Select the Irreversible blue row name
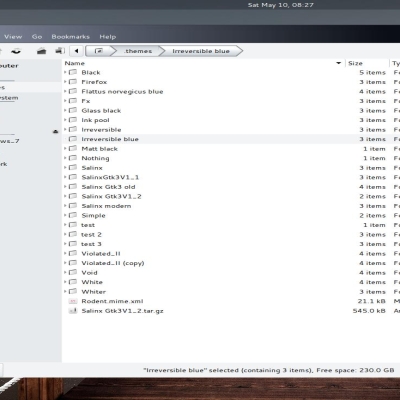 110,139
